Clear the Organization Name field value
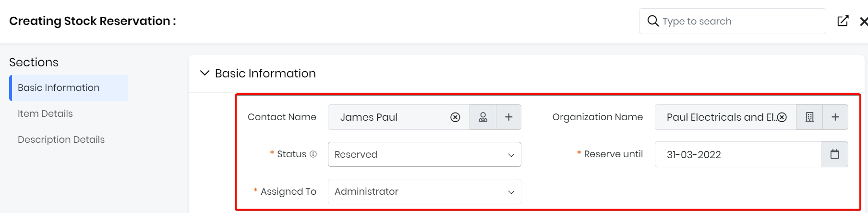The image size is (868, 213). click(782, 117)
